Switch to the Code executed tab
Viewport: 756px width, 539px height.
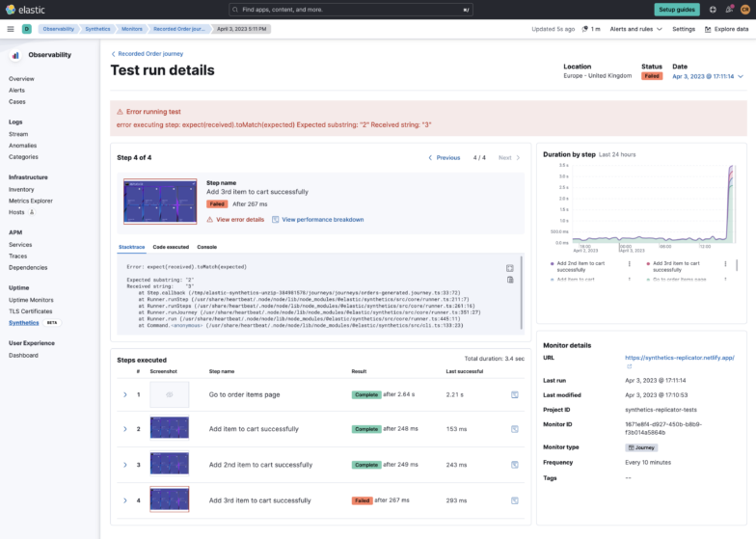(x=171, y=247)
